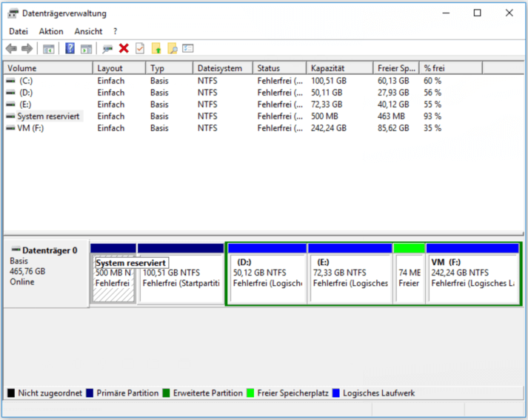Click the drive icon beside VM (F:) row
This screenshot has height=420, width=528.
[11, 128]
